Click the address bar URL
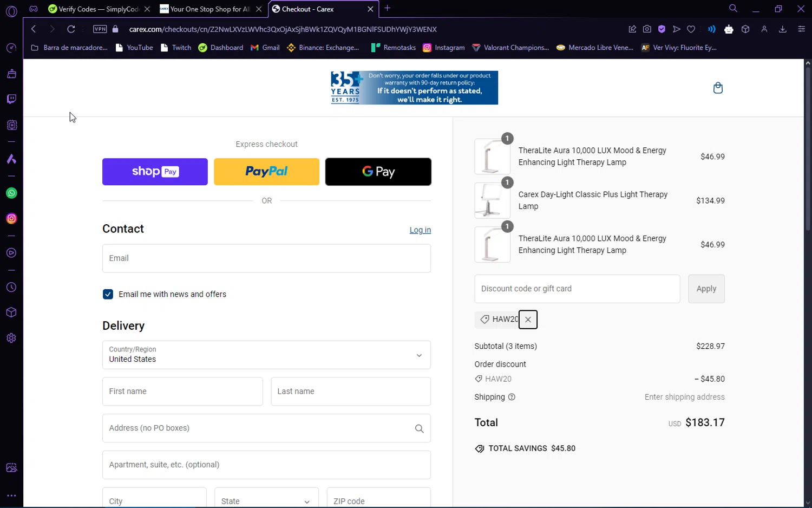The image size is (812, 508). (283, 29)
